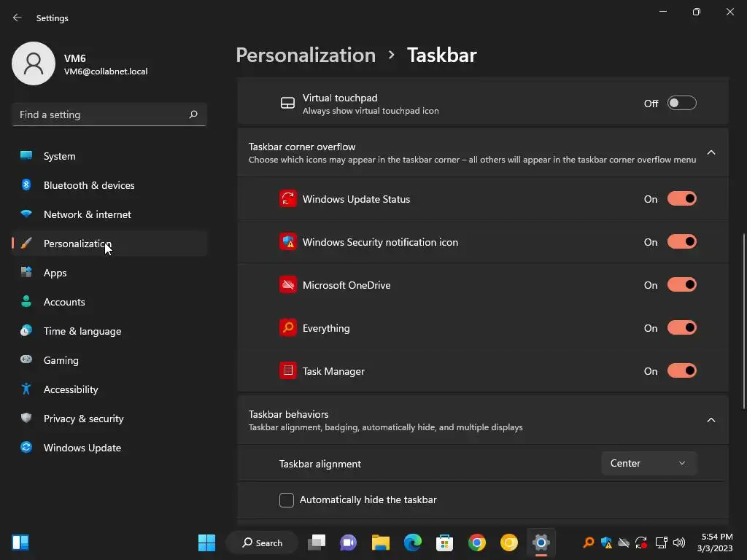
Task: Open Chrome Canary yellow icon on taskbar
Action: coord(508,542)
